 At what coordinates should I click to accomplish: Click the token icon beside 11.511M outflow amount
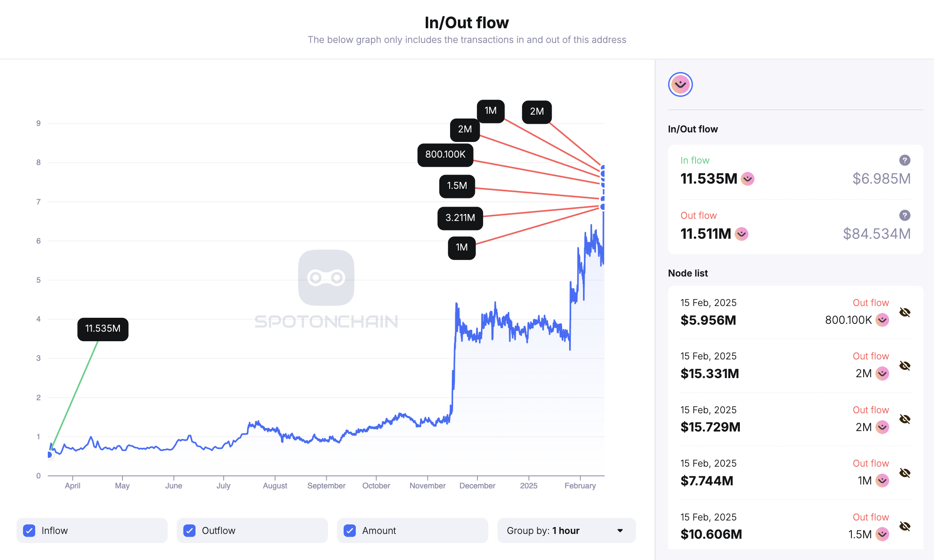[742, 234]
